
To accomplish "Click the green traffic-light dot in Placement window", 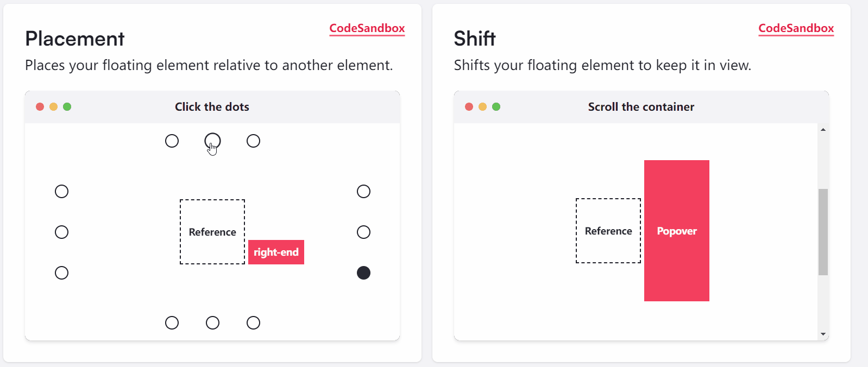I will [67, 106].
